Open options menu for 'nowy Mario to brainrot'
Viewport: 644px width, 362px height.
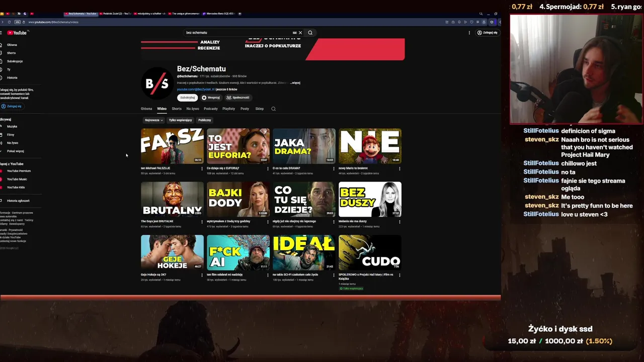(x=399, y=168)
